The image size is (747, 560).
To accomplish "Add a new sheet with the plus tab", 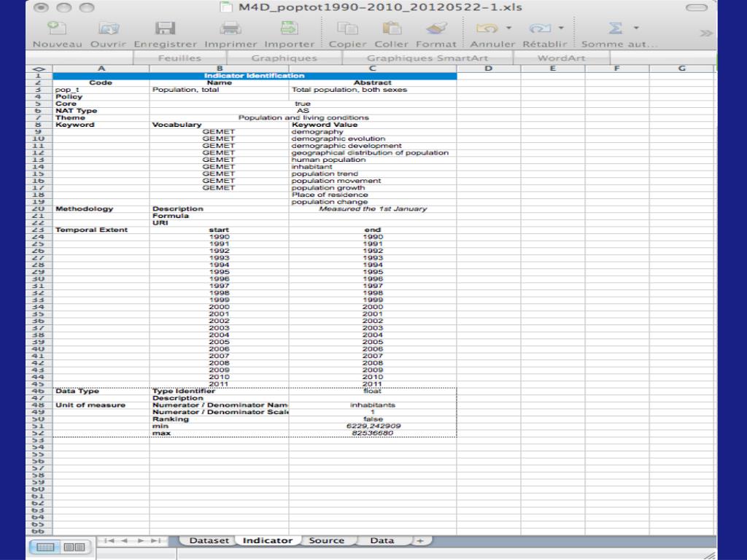I will [x=419, y=540].
